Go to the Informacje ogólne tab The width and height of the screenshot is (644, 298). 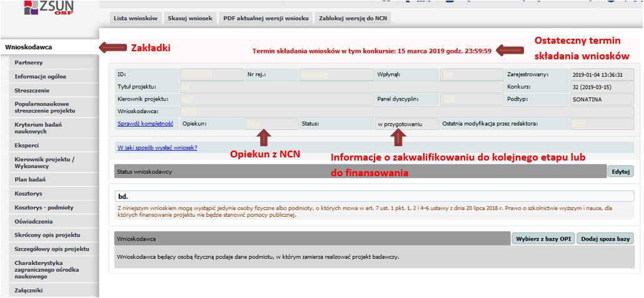(54, 76)
